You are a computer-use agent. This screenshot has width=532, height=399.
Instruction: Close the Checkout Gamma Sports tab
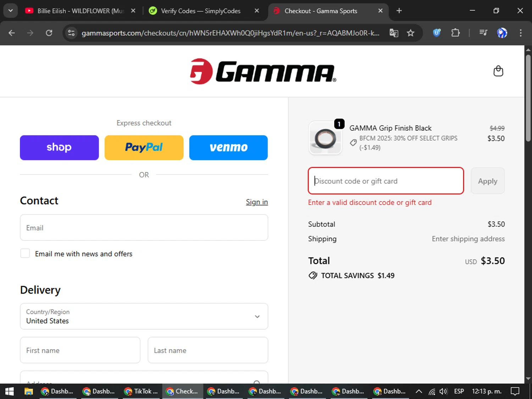click(x=380, y=11)
